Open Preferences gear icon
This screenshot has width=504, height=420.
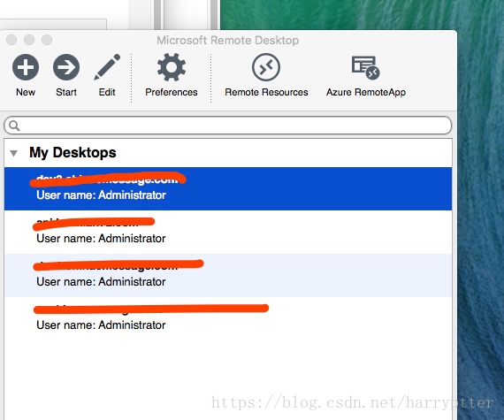172,67
